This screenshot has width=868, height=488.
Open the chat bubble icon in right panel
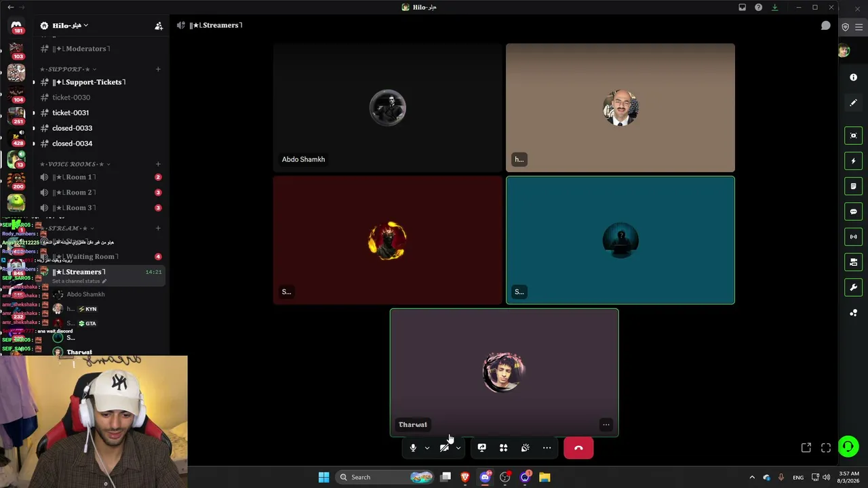click(854, 211)
